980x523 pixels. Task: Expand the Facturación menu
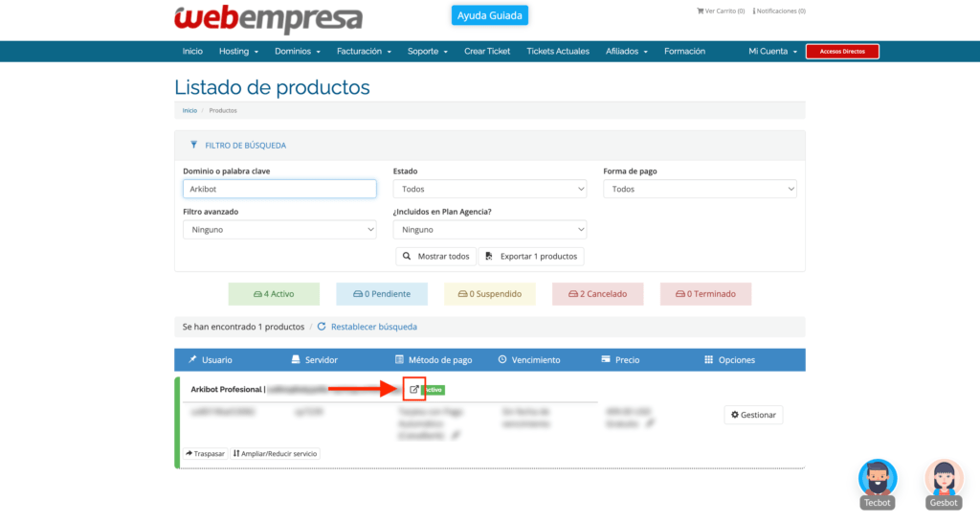tap(364, 52)
